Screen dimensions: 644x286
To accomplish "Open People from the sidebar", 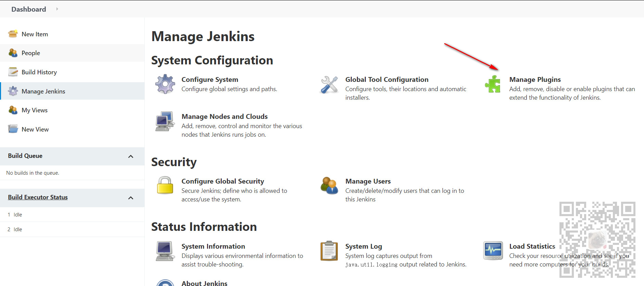I will [31, 53].
